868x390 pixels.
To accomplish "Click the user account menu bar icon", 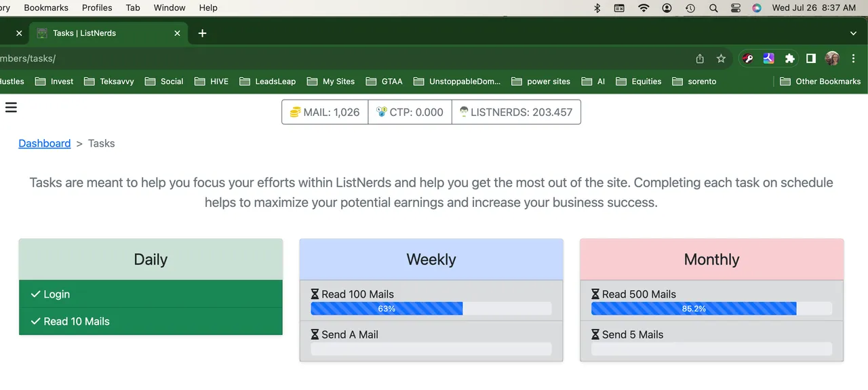I will [x=667, y=8].
